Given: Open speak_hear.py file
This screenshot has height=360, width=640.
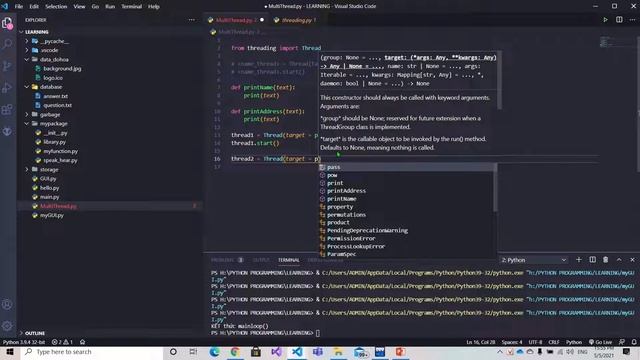Looking at the screenshot, I should [60, 160].
